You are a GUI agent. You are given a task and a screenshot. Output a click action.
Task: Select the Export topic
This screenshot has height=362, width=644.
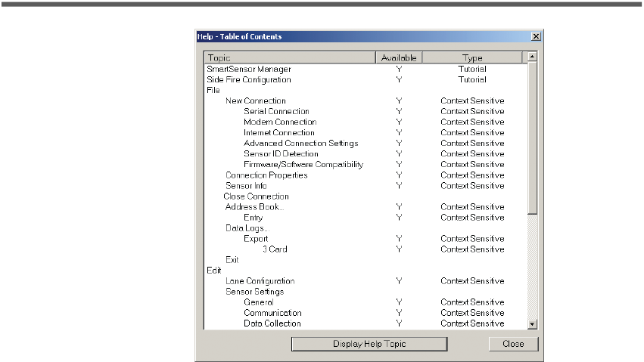click(x=256, y=239)
